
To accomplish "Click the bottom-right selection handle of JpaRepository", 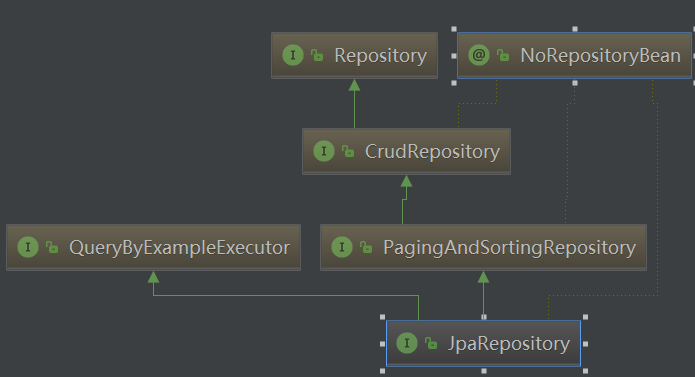I will point(586,371).
